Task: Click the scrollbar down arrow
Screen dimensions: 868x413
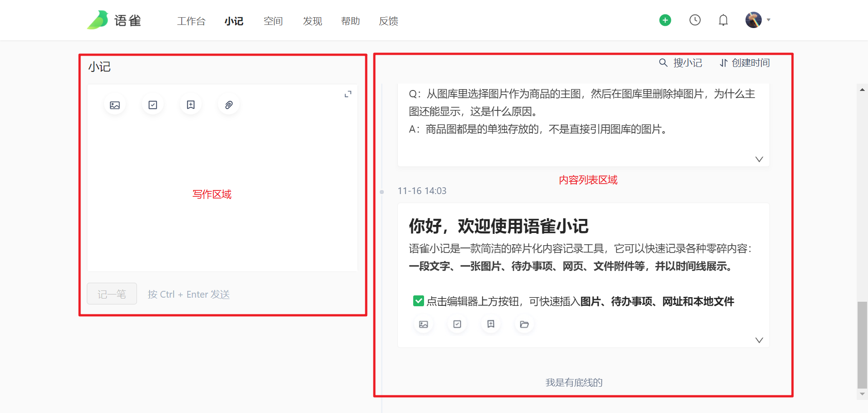Action: tap(862, 394)
